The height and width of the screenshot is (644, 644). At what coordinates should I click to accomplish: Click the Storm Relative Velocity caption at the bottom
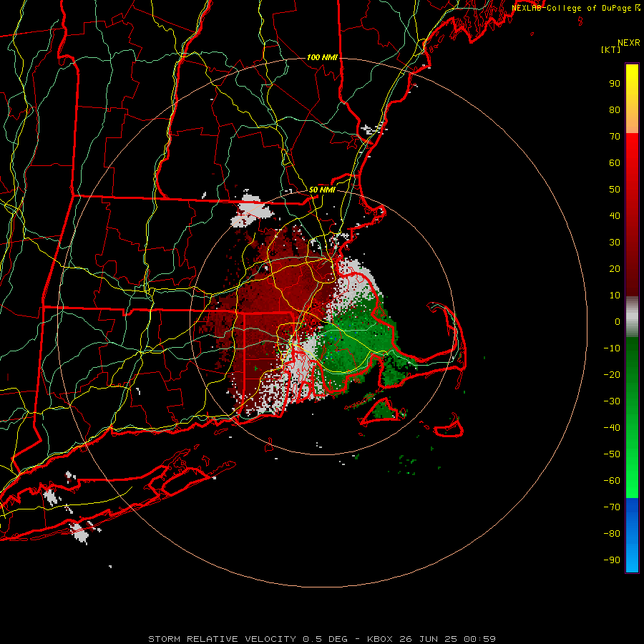(x=322, y=639)
